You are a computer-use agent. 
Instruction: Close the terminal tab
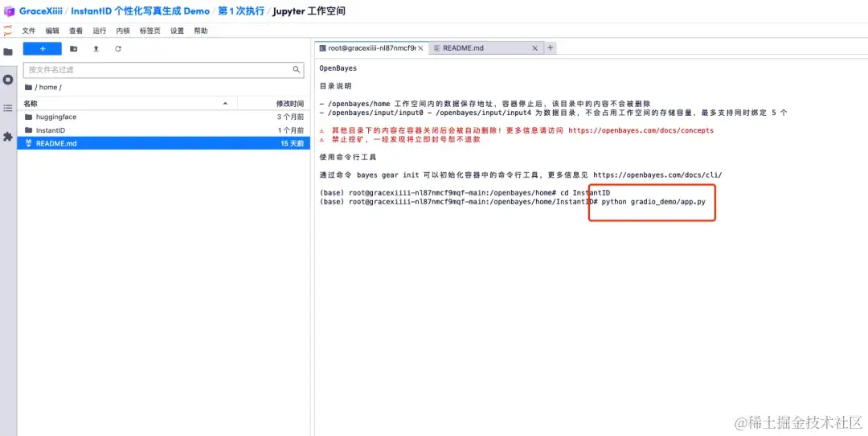420,48
